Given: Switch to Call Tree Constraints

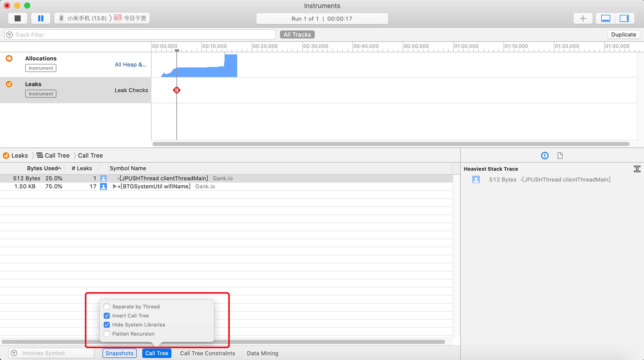Looking at the screenshot, I should (207, 353).
